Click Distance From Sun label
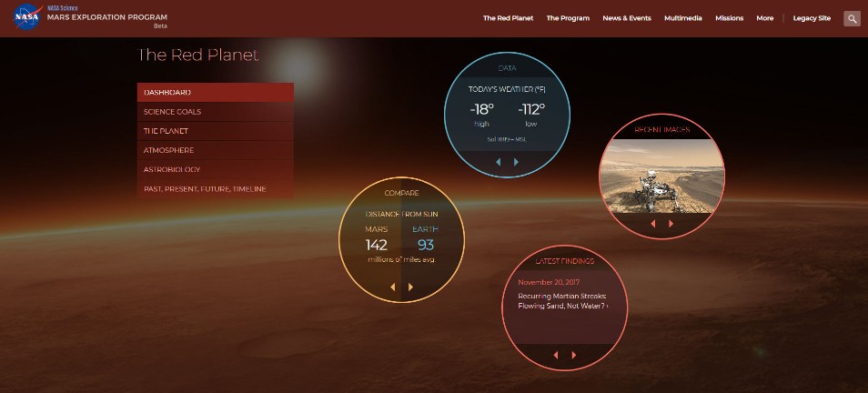Image resolution: width=868 pixels, height=393 pixels. [402, 214]
